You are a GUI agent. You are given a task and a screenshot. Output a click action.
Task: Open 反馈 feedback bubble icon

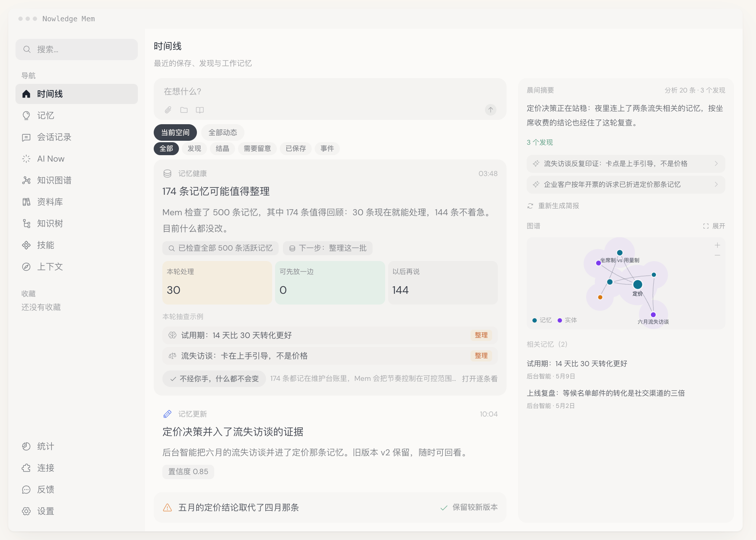[76, 490]
